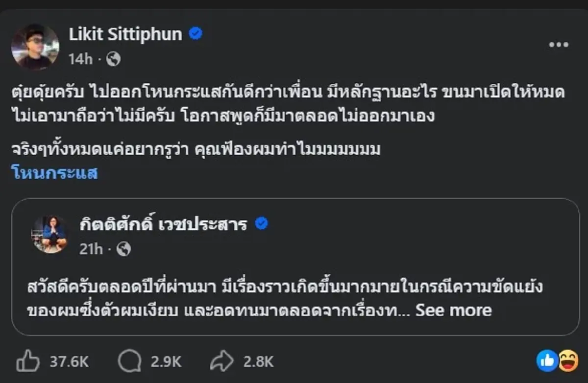Expand the post with See more

click(x=453, y=310)
